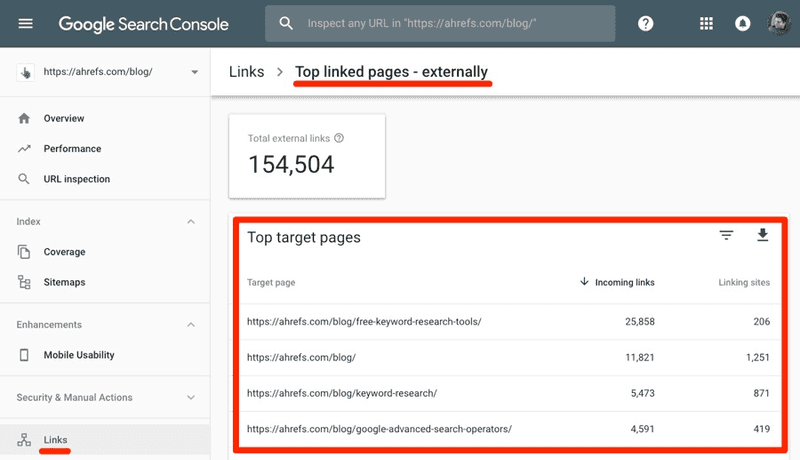This screenshot has width=800, height=460.
Task: Click the user account avatar
Action: [x=779, y=23]
